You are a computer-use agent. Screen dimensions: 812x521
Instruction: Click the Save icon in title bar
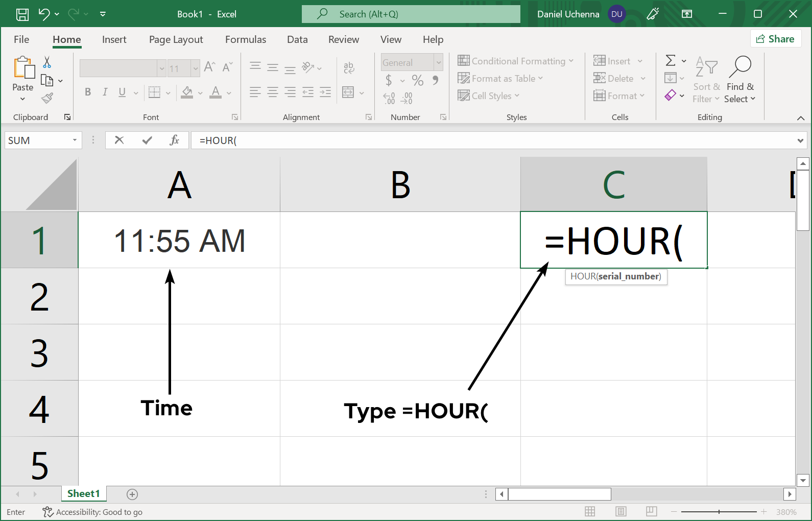(22, 14)
